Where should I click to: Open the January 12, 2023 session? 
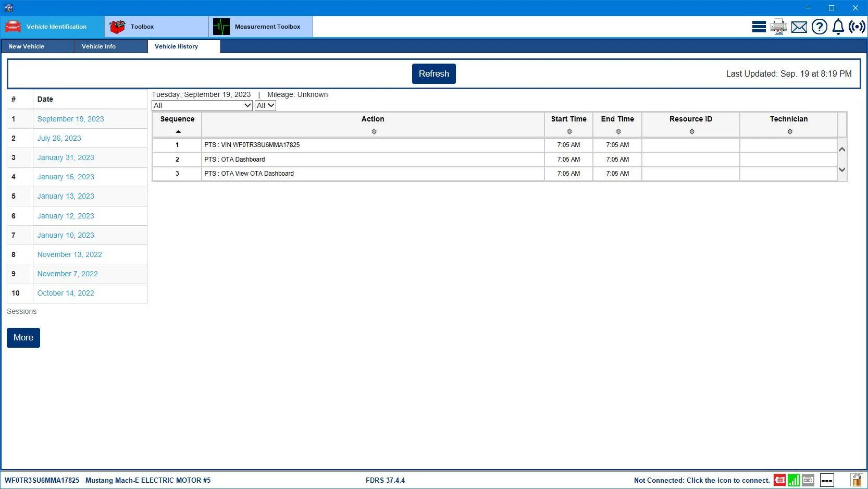66,216
